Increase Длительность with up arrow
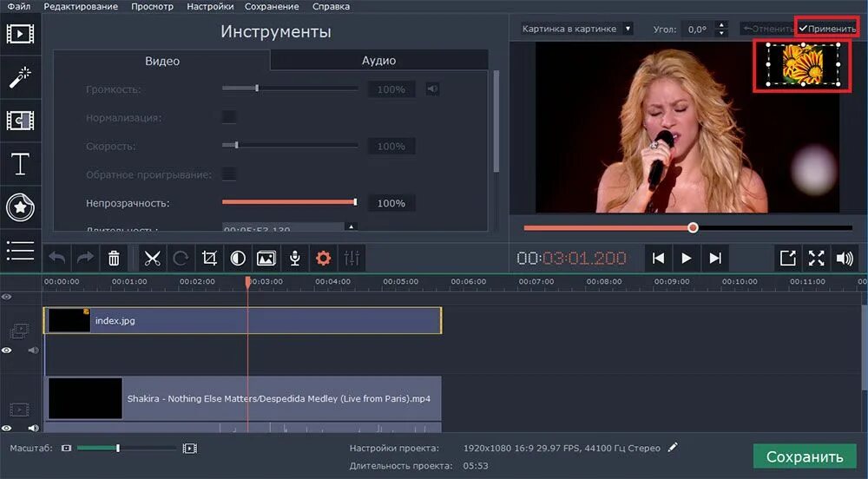The width and height of the screenshot is (868, 479). pos(351,226)
